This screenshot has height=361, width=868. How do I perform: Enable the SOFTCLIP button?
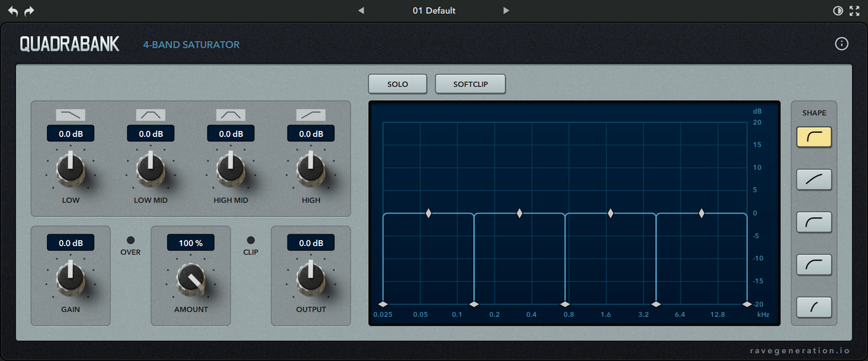point(470,84)
